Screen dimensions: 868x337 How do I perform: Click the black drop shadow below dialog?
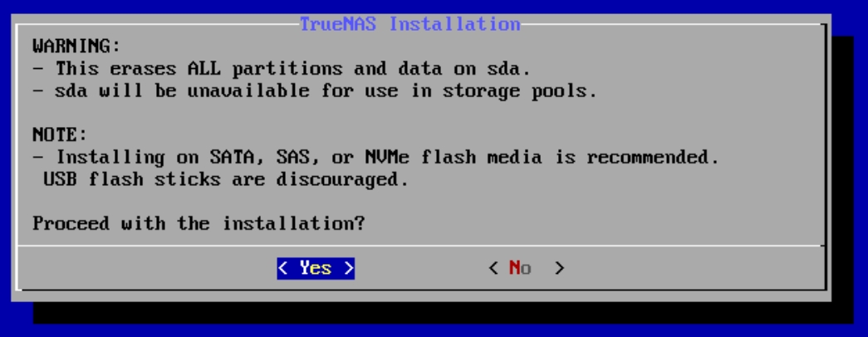click(x=443, y=313)
